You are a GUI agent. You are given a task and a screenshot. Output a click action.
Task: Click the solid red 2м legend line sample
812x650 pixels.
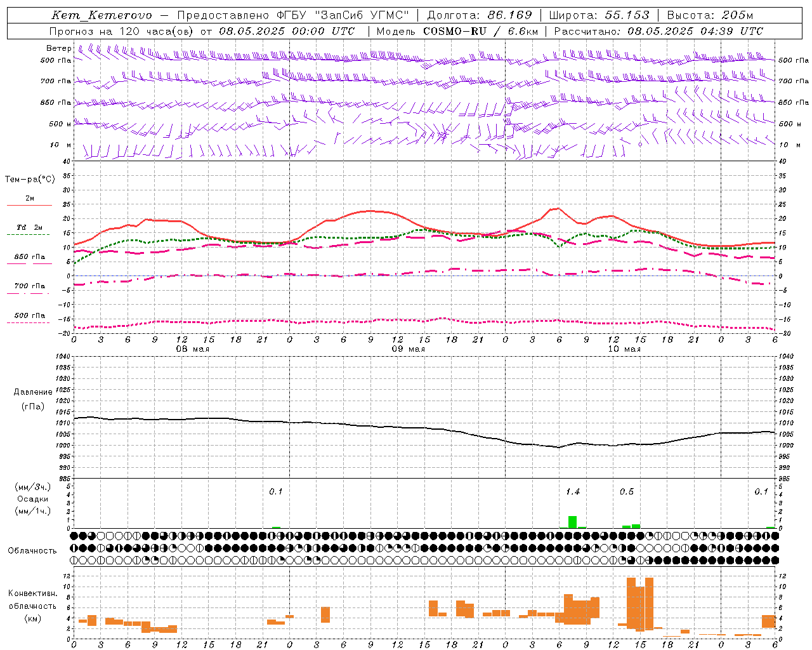click(x=29, y=205)
